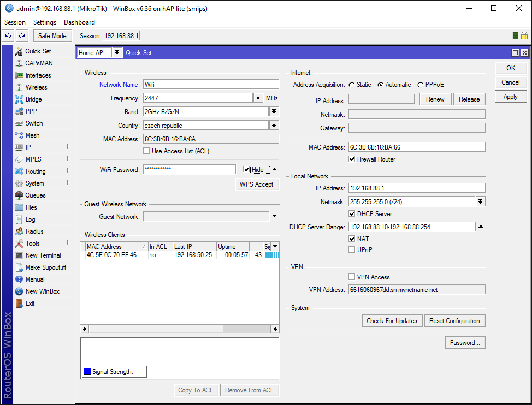Click the WPS Accept button
The image size is (532, 405).
tap(256, 184)
